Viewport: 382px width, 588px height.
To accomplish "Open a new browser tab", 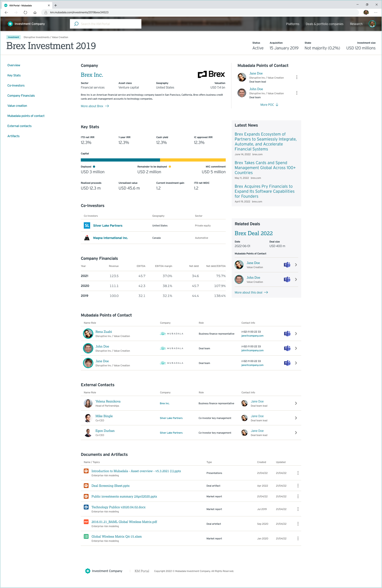I will coord(56,5).
